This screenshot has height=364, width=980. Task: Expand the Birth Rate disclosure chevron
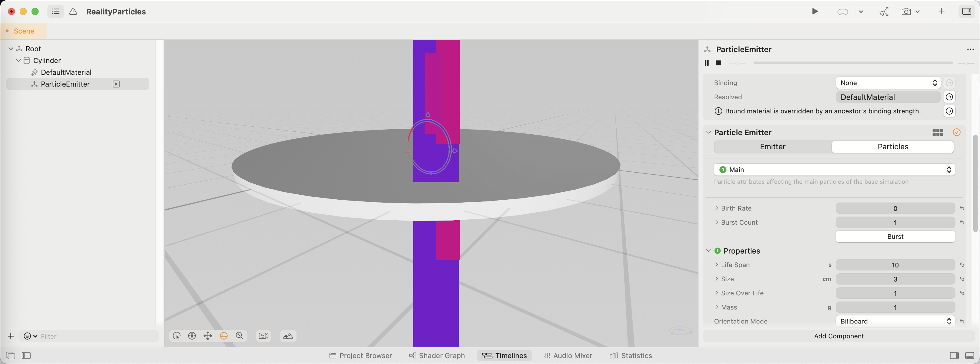[x=716, y=208]
